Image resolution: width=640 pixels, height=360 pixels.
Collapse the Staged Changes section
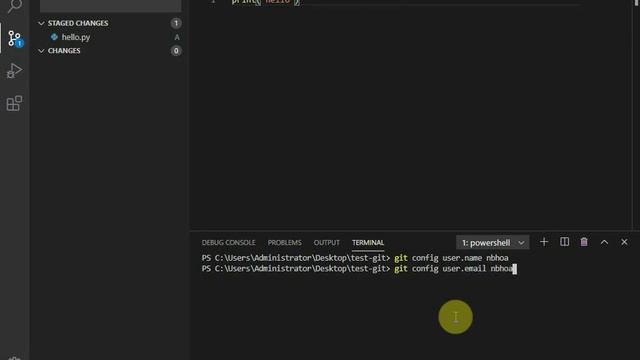coord(41,23)
